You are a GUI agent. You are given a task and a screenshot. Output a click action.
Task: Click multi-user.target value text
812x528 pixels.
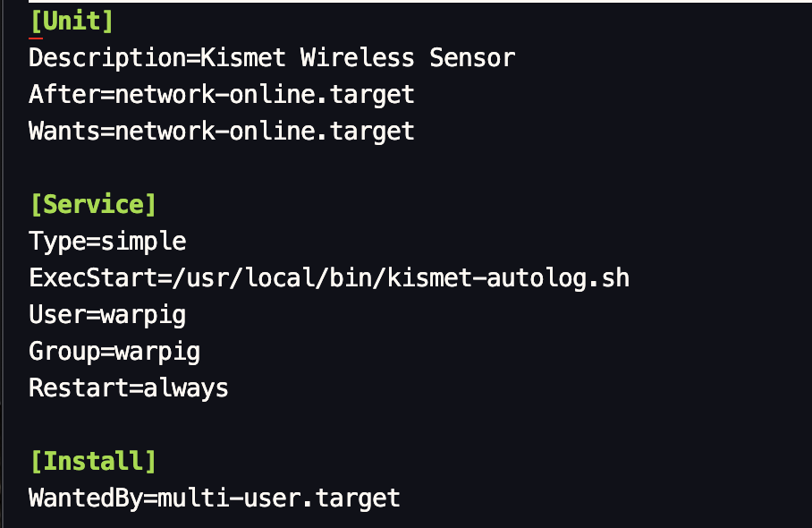(x=279, y=498)
